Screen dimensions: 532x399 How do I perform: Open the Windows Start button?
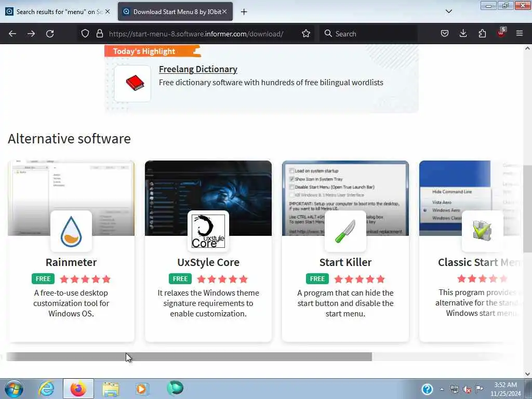click(14, 389)
